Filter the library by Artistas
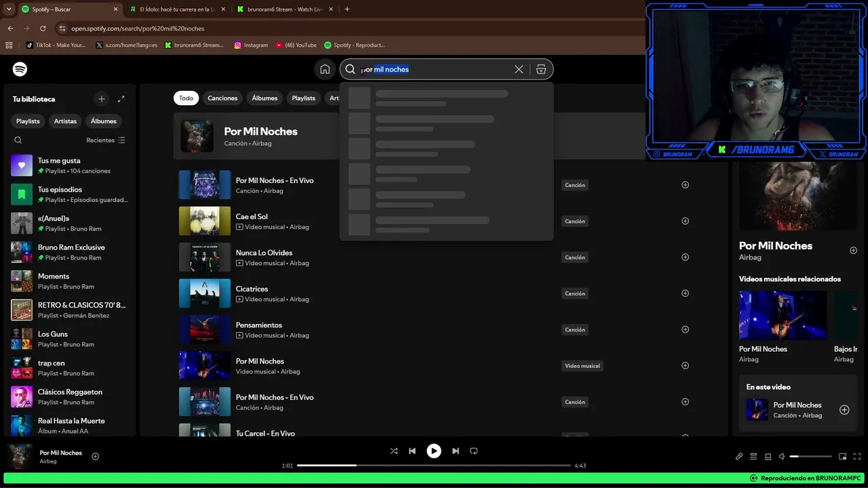868x488 pixels. 65,121
